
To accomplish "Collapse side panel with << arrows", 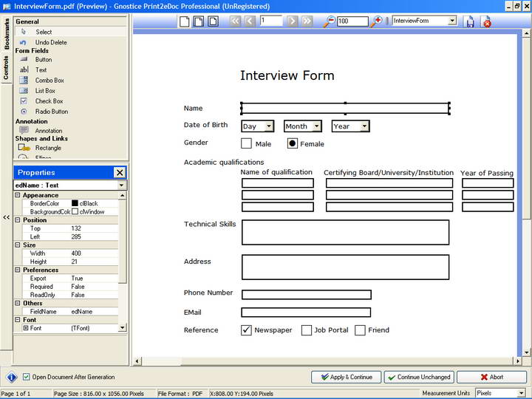I will (6, 217).
